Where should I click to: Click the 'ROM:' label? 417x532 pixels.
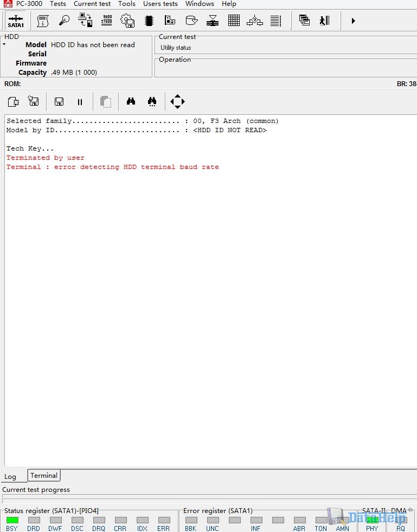point(12,84)
